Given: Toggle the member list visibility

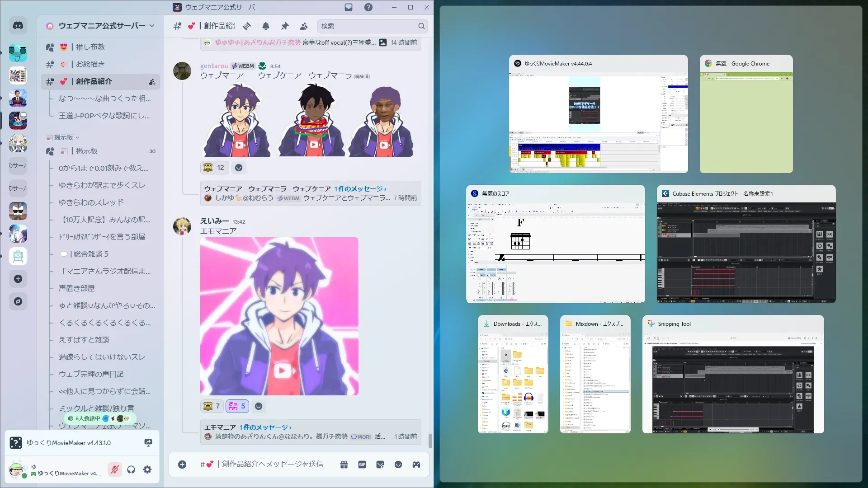Looking at the screenshot, I should [304, 26].
